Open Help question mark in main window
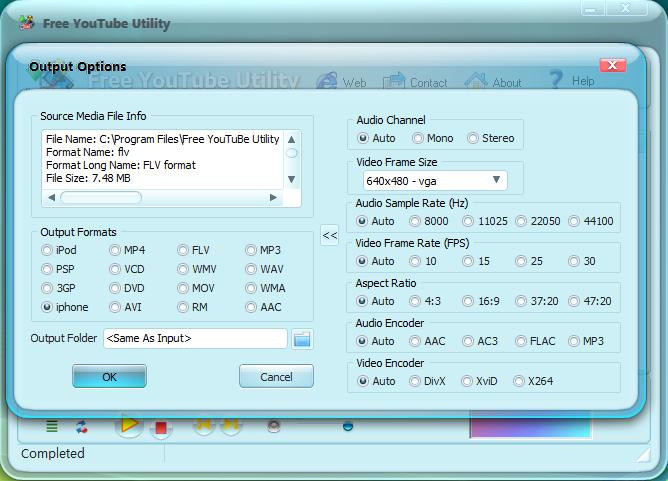Screen dimensions: 668x481 [x=556, y=79]
